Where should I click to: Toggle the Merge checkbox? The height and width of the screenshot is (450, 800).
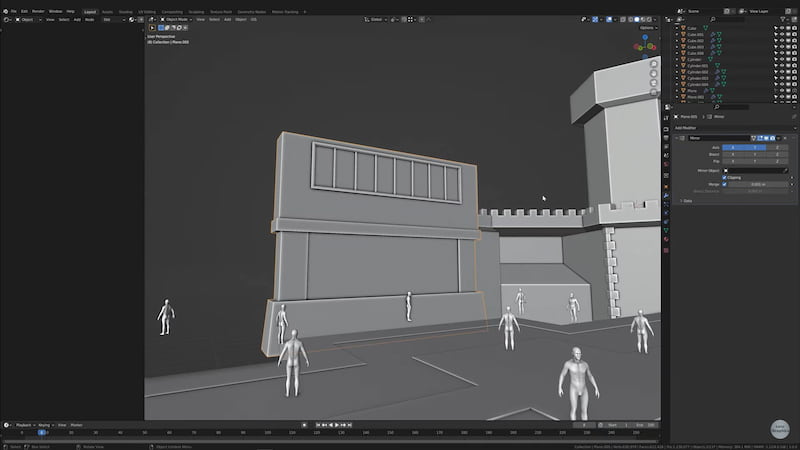724,184
